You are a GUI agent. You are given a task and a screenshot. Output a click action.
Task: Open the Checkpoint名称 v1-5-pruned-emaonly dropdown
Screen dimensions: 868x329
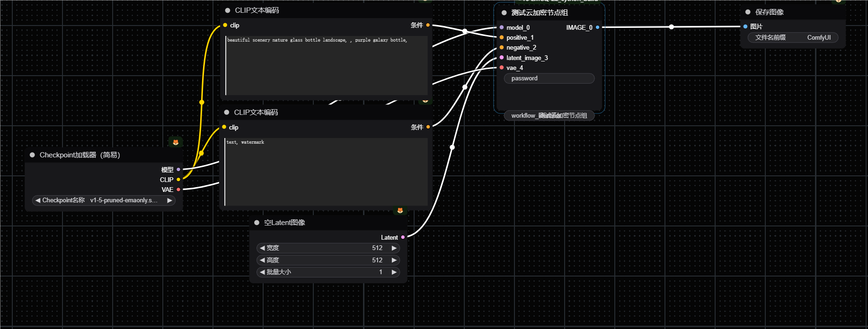(x=104, y=200)
